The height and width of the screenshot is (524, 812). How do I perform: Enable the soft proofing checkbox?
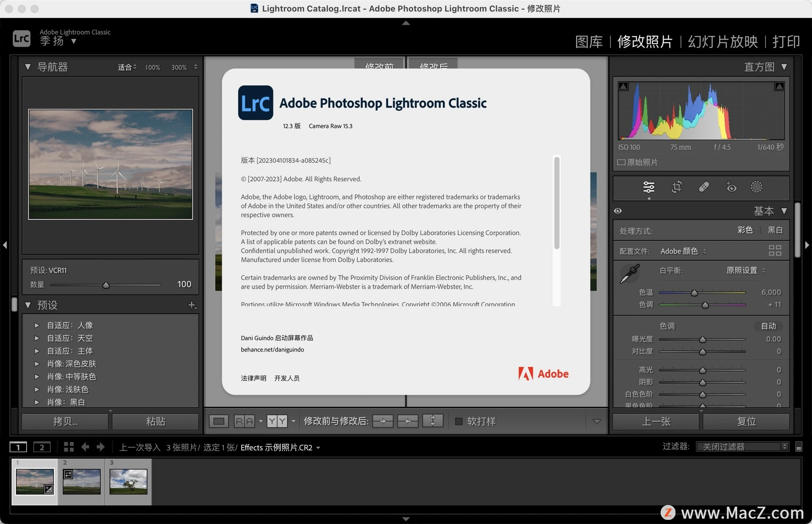pos(458,421)
